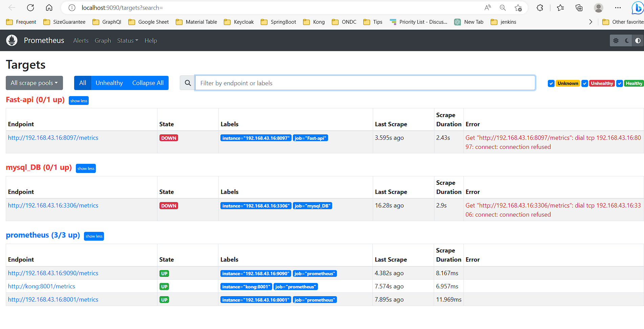This screenshot has width=644, height=329.
Task: View site information icon in address bar
Action: pos(72,8)
